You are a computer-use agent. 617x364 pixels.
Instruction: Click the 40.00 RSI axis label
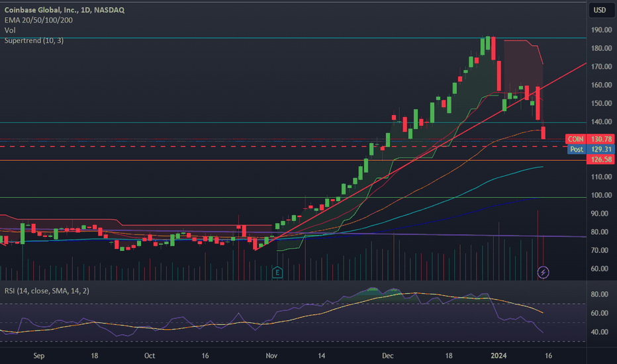point(599,332)
